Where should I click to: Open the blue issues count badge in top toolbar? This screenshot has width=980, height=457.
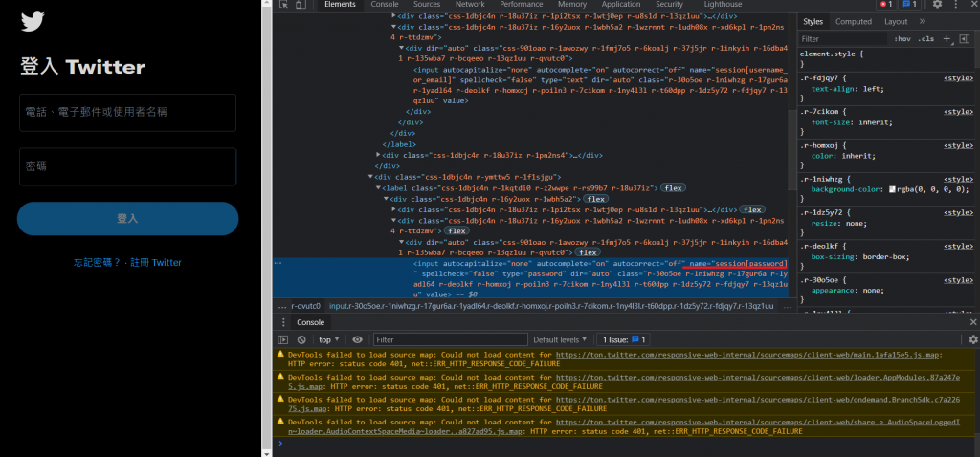909,5
